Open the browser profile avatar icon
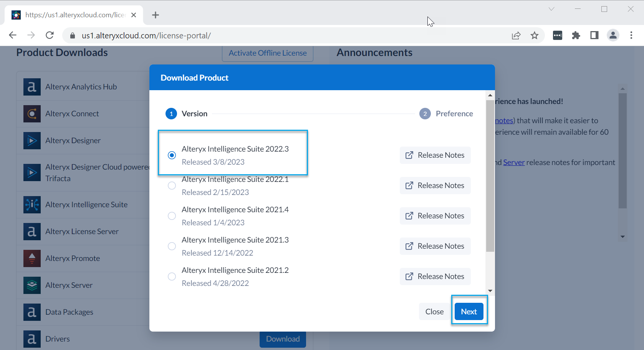Screen dimensions: 644x350 tap(613, 35)
